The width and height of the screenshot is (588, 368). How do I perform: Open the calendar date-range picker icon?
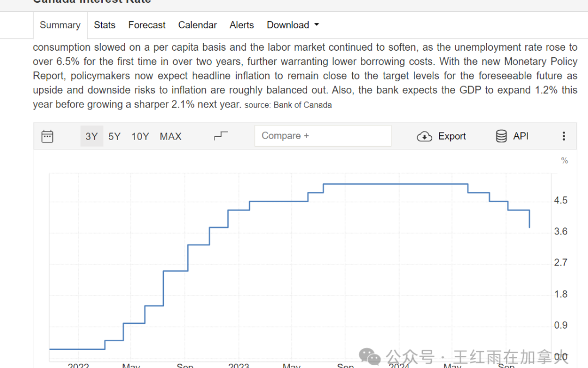point(47,136)
